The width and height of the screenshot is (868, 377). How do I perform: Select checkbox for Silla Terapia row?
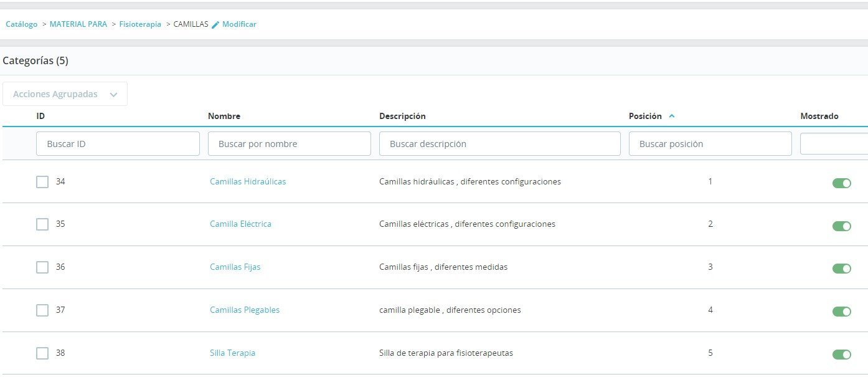tap(42, 353)
